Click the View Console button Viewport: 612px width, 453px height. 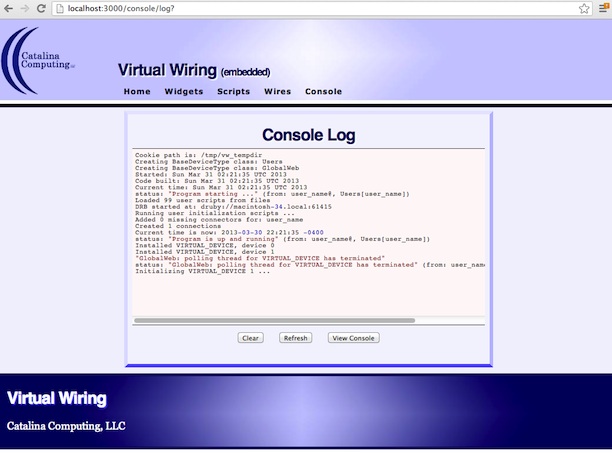click(354, 338)
